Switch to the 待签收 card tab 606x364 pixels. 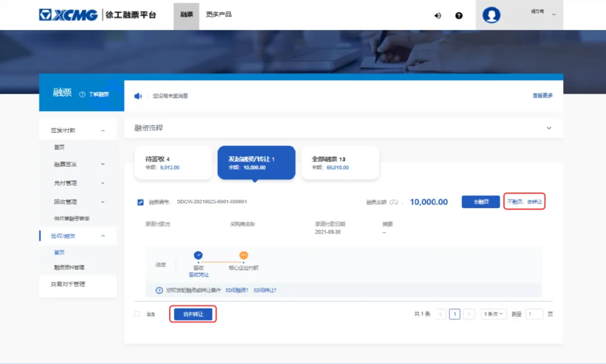tap(173, 163)
